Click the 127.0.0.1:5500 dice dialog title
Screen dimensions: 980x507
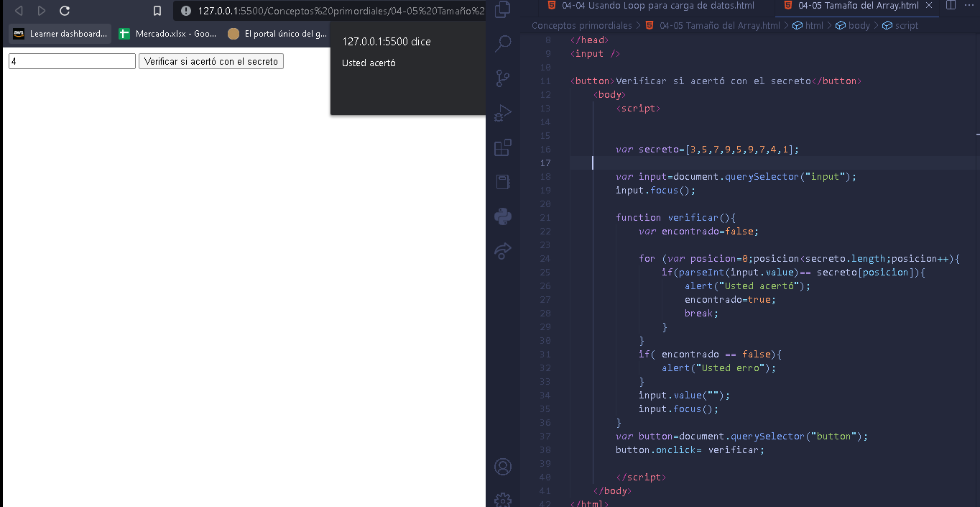tap(387, 42)
